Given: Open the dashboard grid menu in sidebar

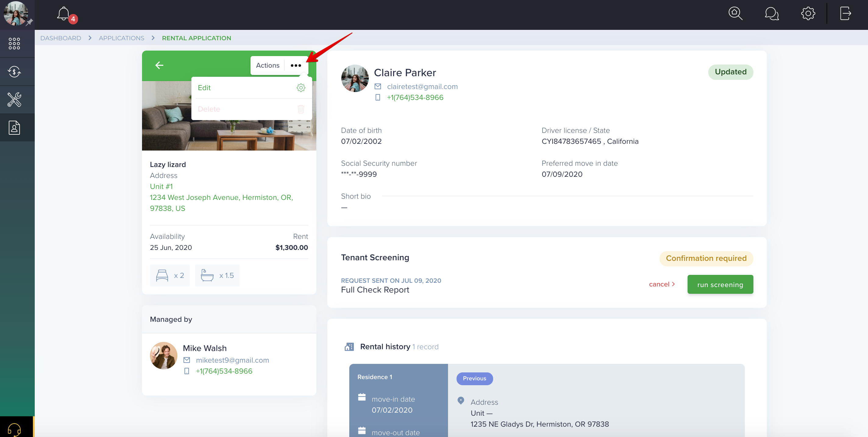Looking at the screenshot, I should (x=14, y=44).
